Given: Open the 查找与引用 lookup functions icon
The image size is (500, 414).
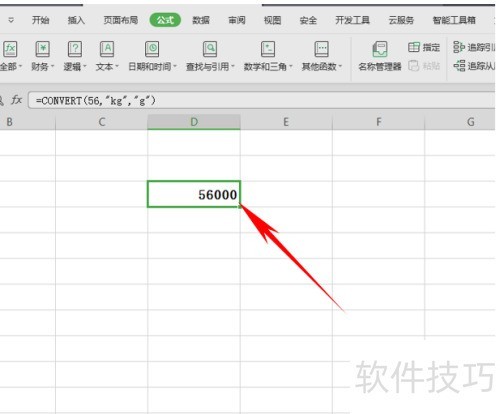Looking at the screenshot, I should [210, 49].
